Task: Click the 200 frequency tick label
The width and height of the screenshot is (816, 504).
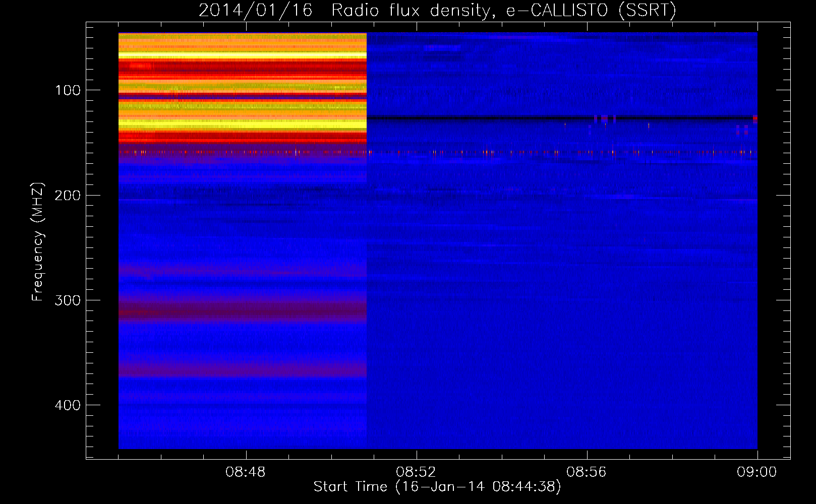Action: (68, 195)
